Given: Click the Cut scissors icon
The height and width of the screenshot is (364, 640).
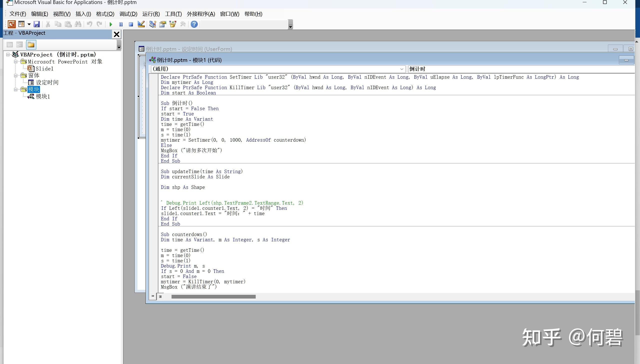Looking at the screenshot, I should point(48,24).
